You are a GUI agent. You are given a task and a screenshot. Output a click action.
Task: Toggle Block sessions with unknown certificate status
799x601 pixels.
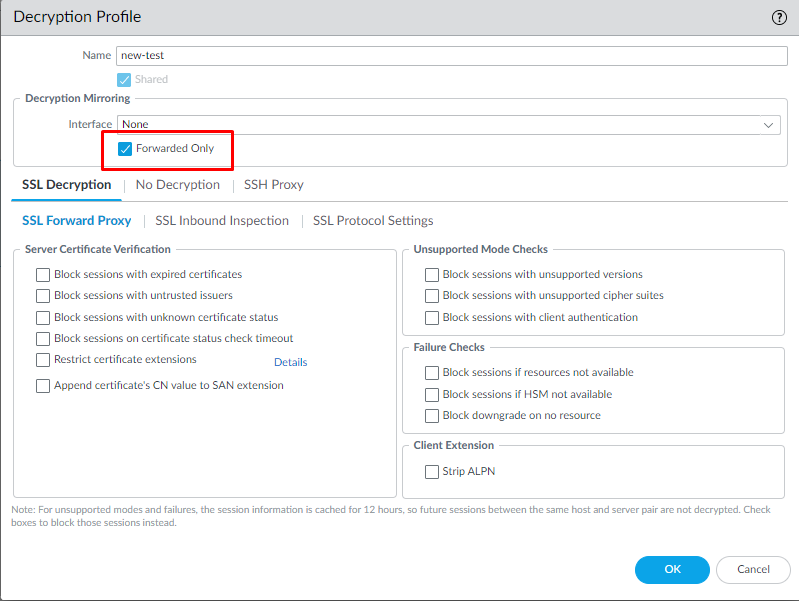point(43,318)
